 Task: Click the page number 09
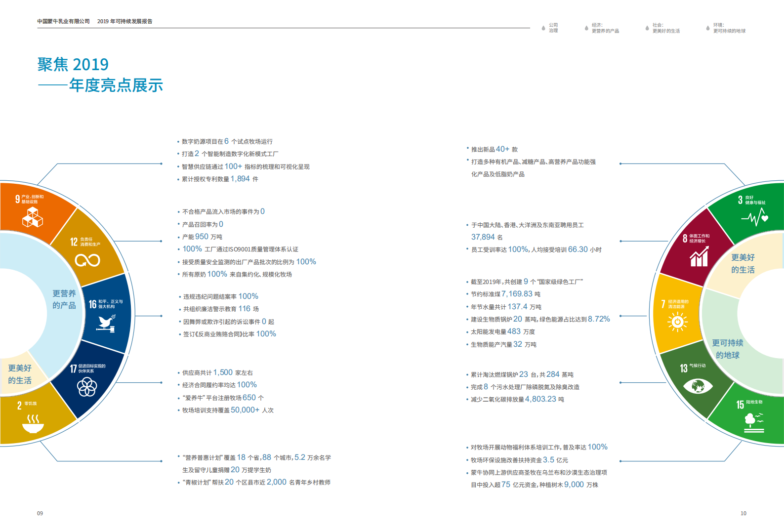coord(40,513)
